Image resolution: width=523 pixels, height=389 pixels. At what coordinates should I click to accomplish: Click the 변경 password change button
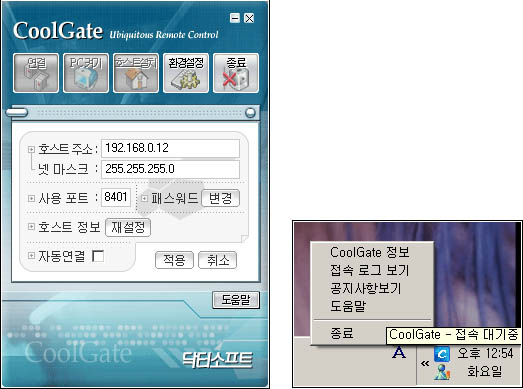tap(220, 199)
